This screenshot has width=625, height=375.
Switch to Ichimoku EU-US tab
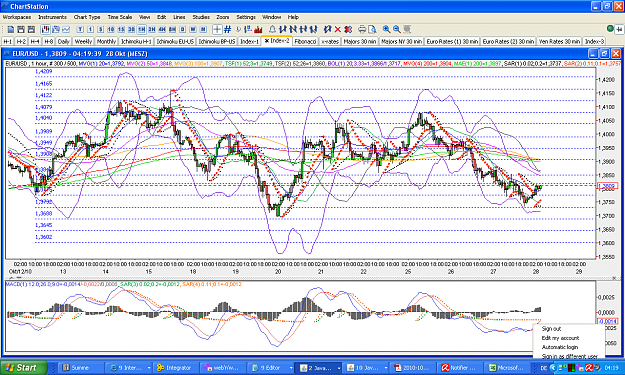pyautogui.click(x=175, y=41)
